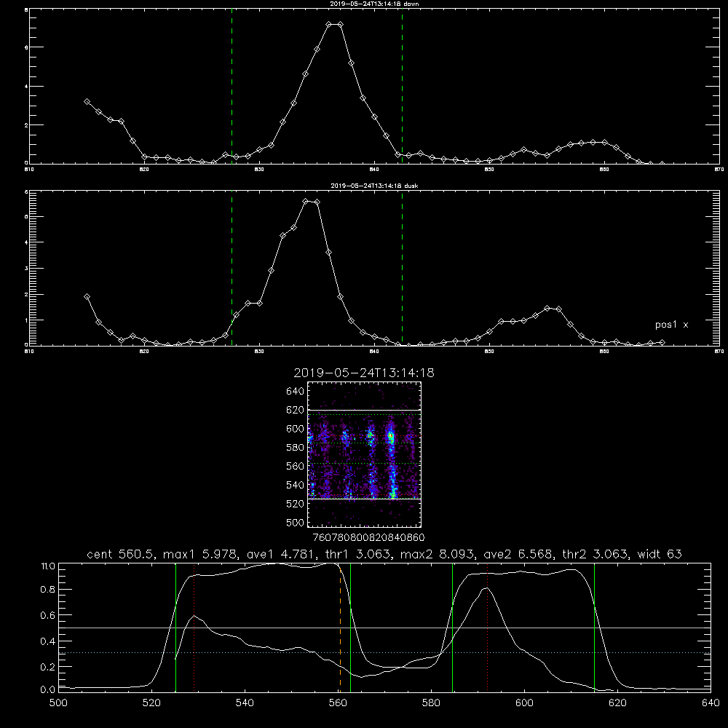Click the color spectrogram image thumbnail

click(365, 454)
